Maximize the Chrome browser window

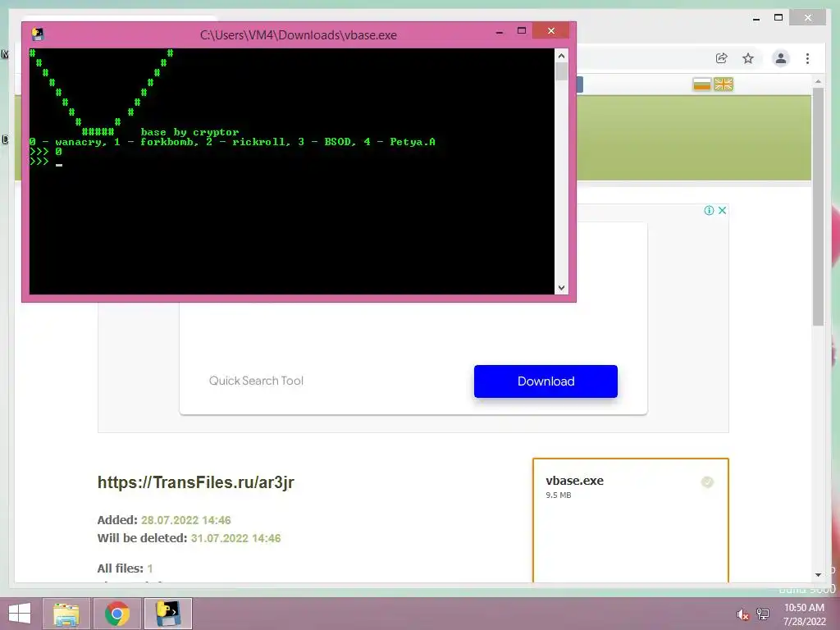[x=778, y=18]
